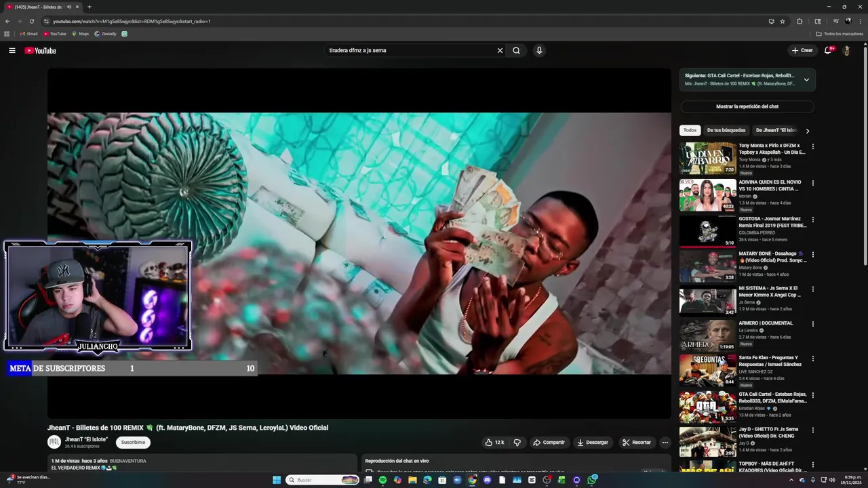Select the De tus búsquedas chip
This screenshot has height=488, width=868.
(726, 130)
